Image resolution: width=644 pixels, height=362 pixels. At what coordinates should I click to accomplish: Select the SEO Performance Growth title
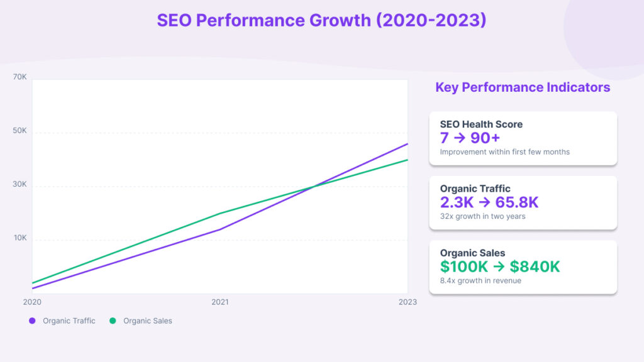(x=321, y=20)
